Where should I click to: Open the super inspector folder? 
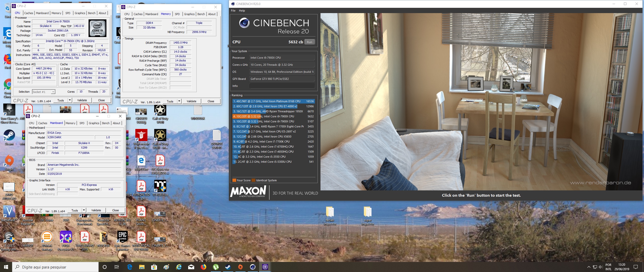click(x=368, y=216)
